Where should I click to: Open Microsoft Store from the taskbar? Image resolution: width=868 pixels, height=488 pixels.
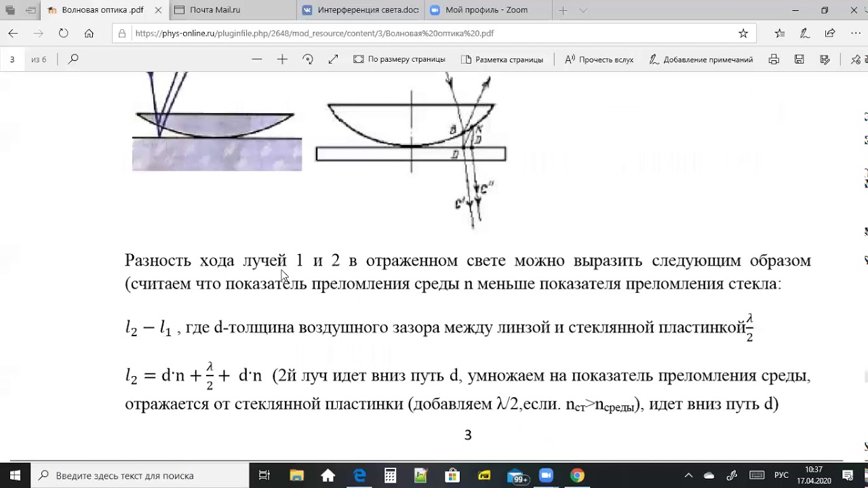tap(452, 475)
